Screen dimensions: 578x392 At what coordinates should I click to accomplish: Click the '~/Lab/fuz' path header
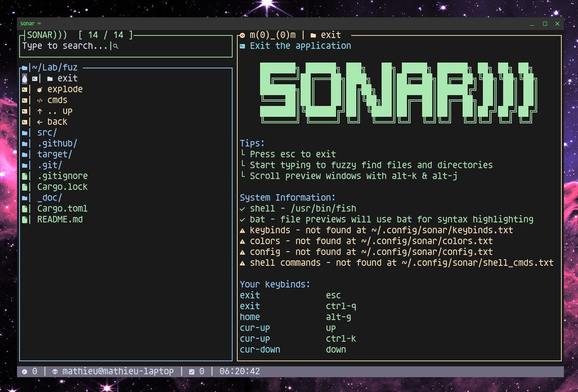55,68
